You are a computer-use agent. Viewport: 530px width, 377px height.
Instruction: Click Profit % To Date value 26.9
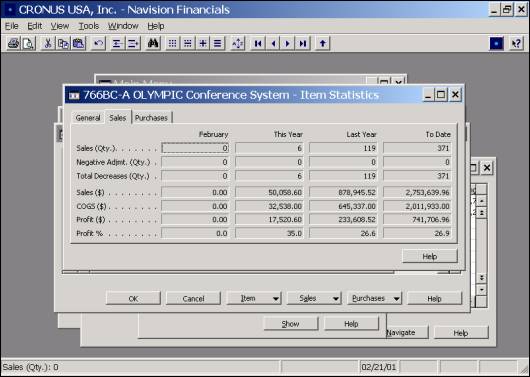click(x=417, y=234)
